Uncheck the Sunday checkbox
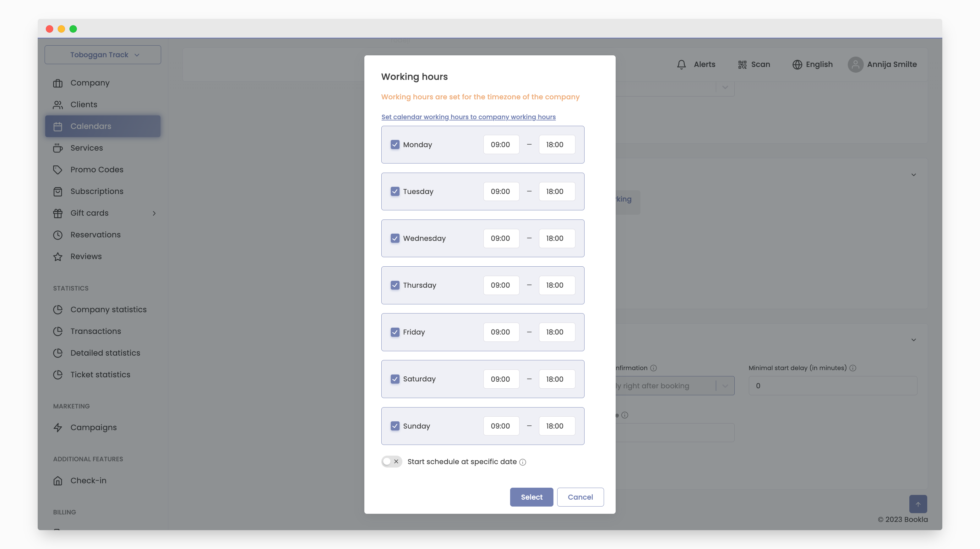 pos(395,426)
